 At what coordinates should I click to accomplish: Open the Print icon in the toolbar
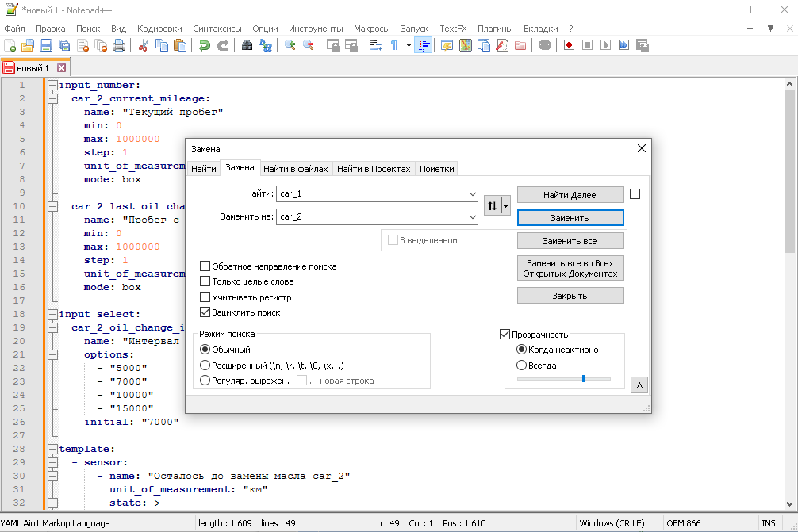[x=117, y=45]
